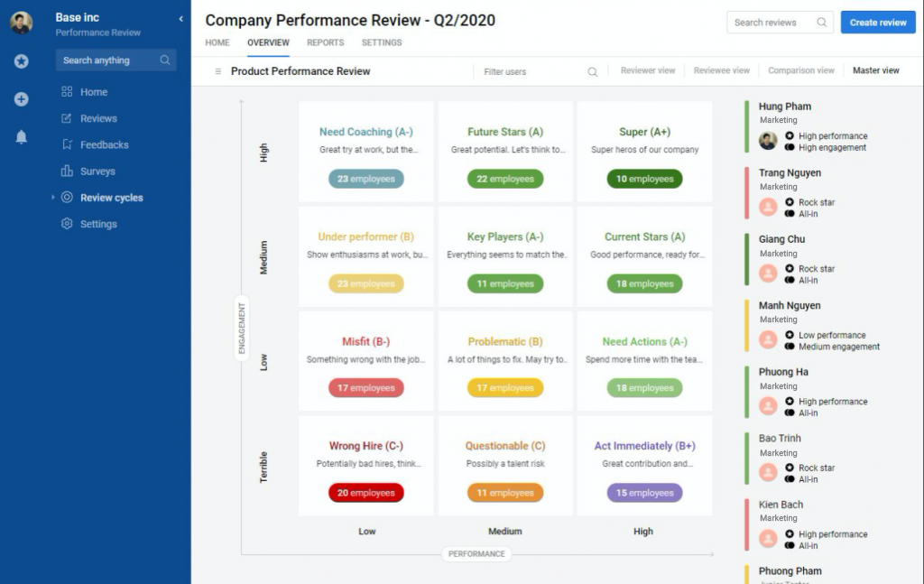Click the Search reviews magnifier icon

coord(821,23)
